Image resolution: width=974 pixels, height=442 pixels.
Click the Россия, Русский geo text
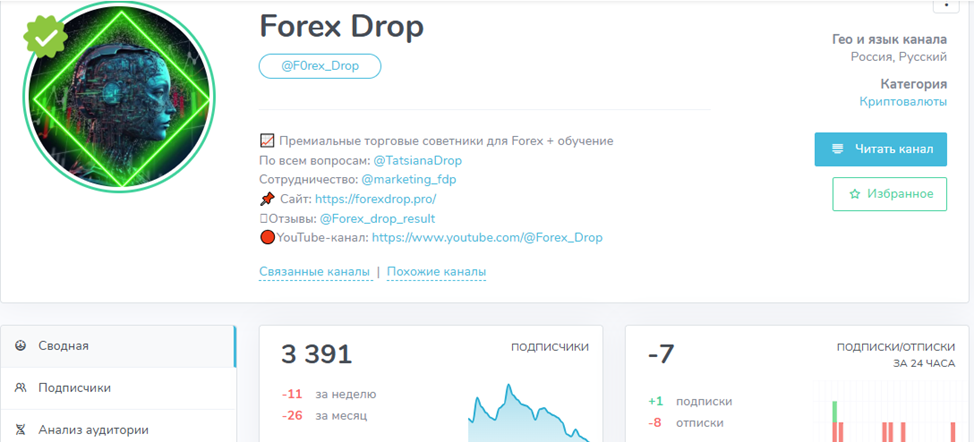(899, 57)
